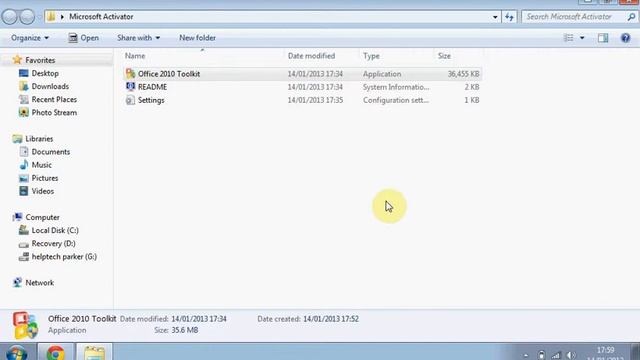Open Downloads in the navigation pane
640x360 pixels.
pyautogui.click(x=50, y=86)
